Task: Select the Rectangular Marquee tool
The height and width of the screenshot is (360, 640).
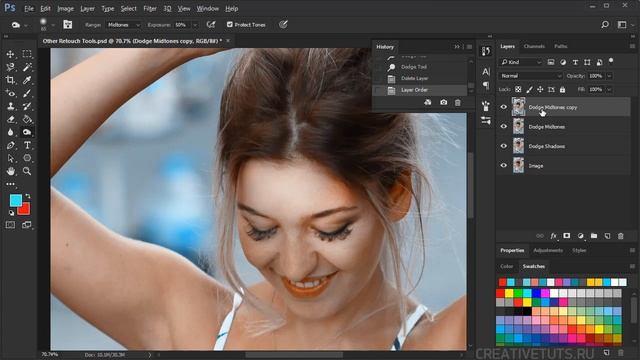Action: tap(27, 54)
